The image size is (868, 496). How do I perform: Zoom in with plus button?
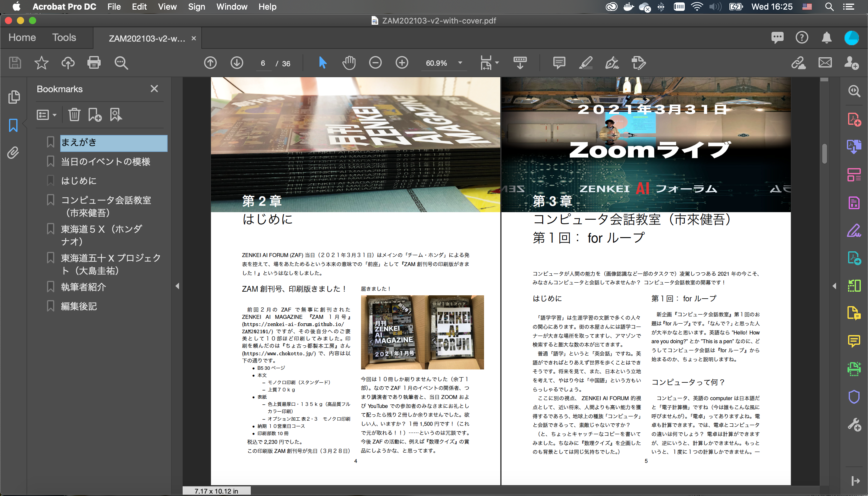402,63
